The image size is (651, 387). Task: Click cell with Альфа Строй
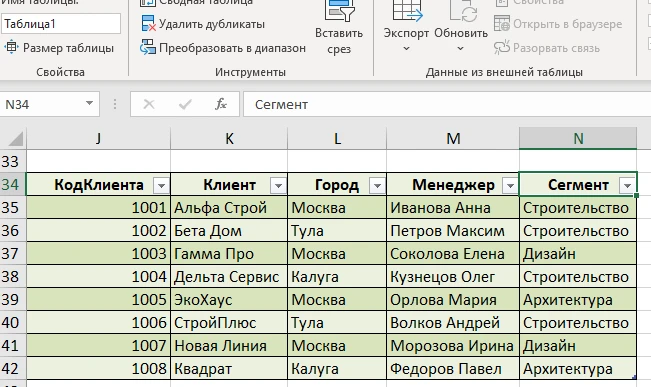point(229,208)
